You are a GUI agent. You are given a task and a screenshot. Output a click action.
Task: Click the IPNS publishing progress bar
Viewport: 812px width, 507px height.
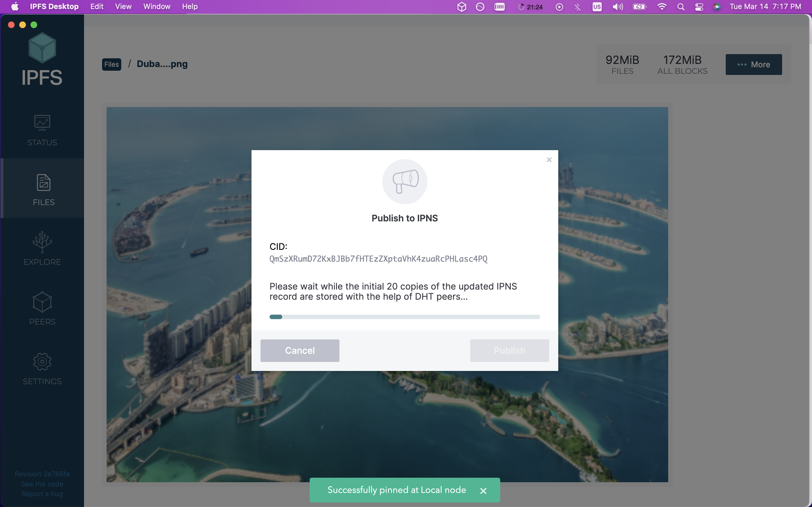[405, 317]
